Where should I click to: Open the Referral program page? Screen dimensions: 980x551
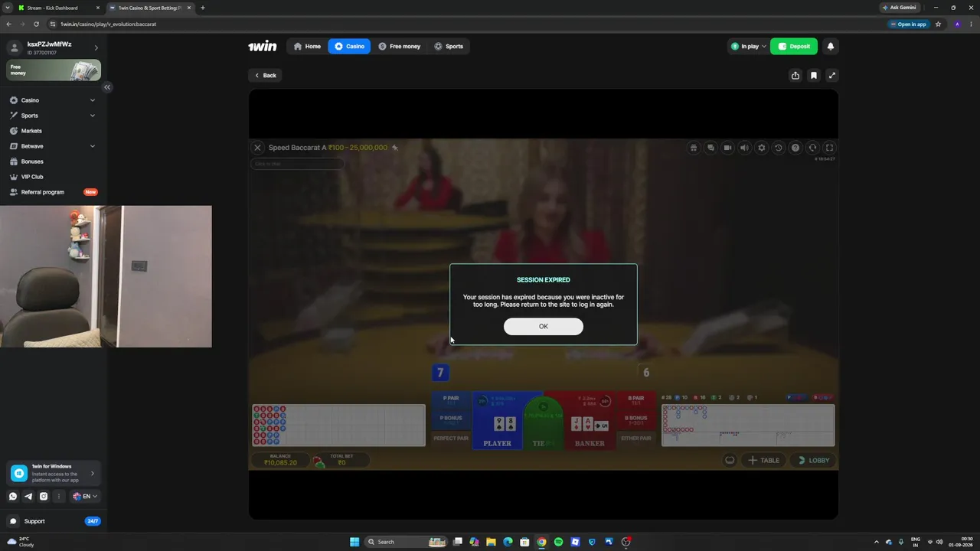tap(53, 192)
